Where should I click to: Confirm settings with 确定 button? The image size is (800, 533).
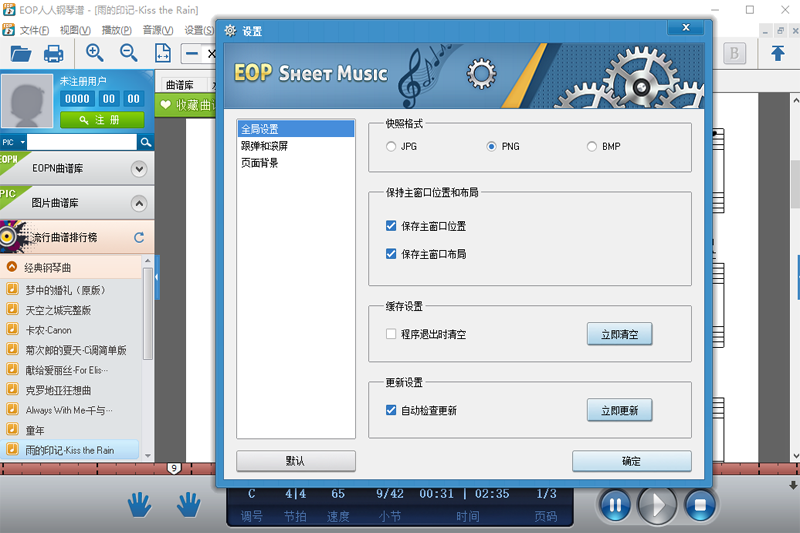coord(632,461)
